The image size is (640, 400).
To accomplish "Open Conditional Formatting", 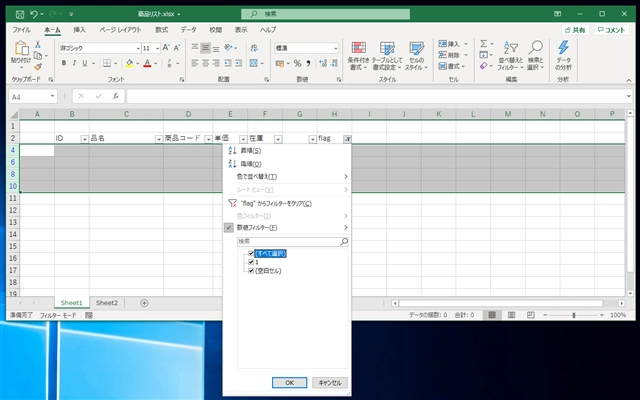I will pos(358,56).
